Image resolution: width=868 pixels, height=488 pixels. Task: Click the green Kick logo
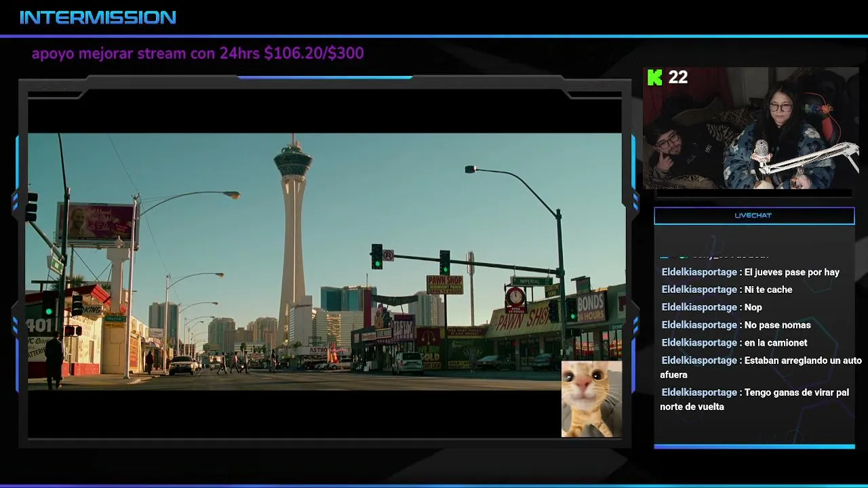654,77
